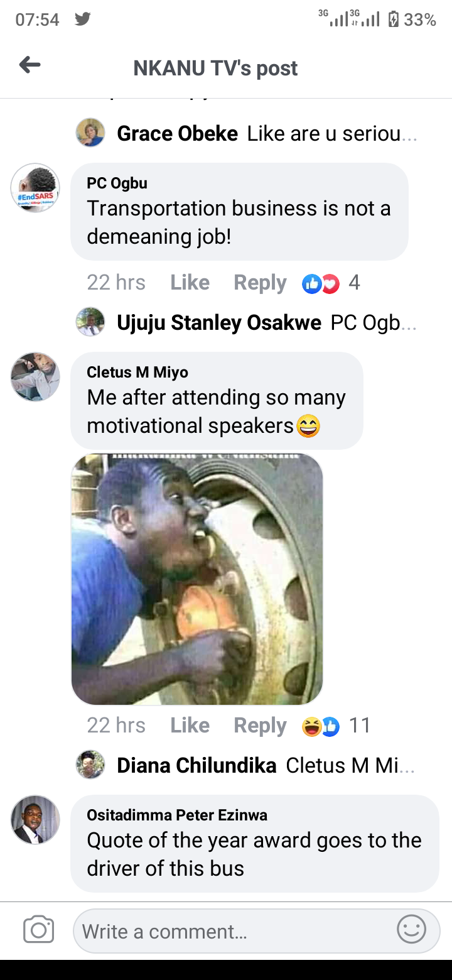View reactions on PC Ogbu's comment

(331, 283)
